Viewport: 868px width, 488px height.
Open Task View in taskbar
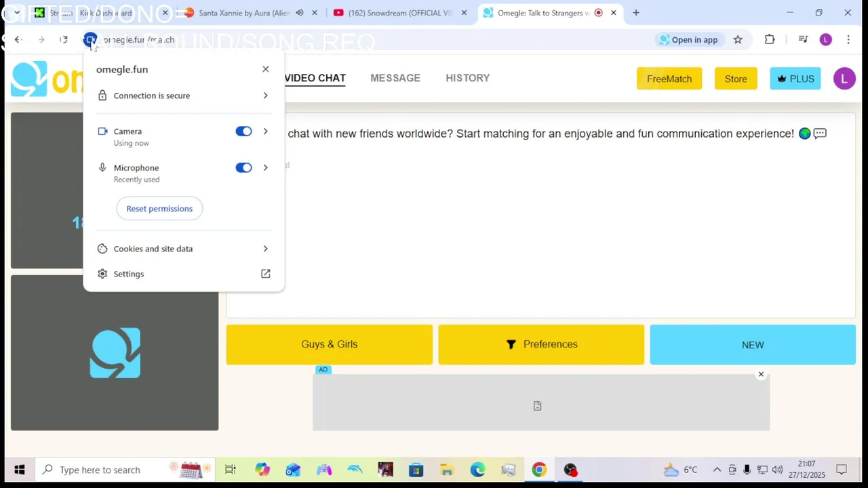pyautogui.click(x=230, y=470)
